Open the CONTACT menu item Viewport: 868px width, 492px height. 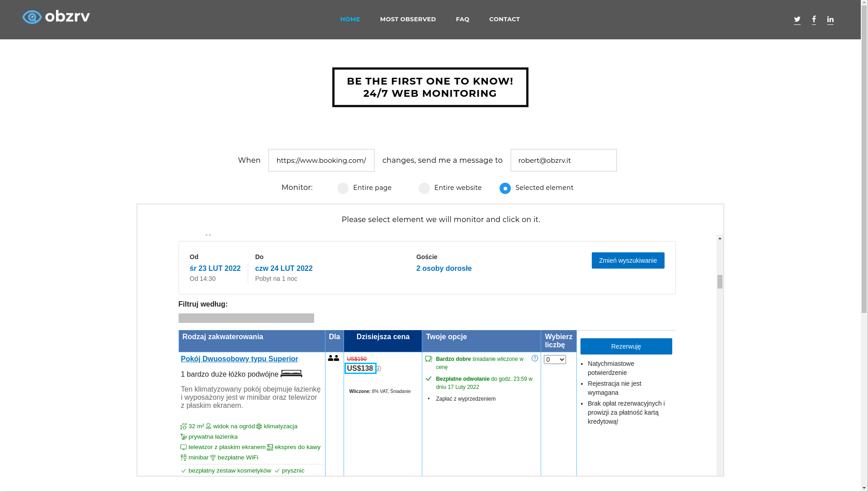(505, 19)
